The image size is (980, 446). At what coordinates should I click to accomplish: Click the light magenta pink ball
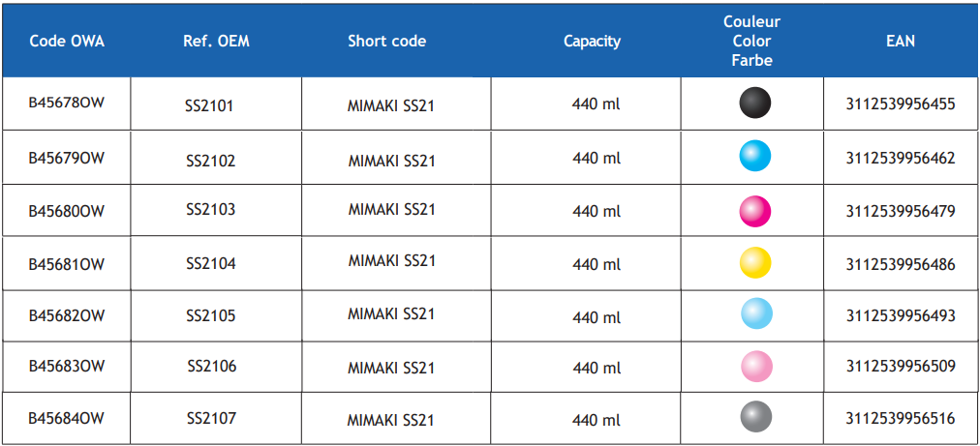pos(756,366)
